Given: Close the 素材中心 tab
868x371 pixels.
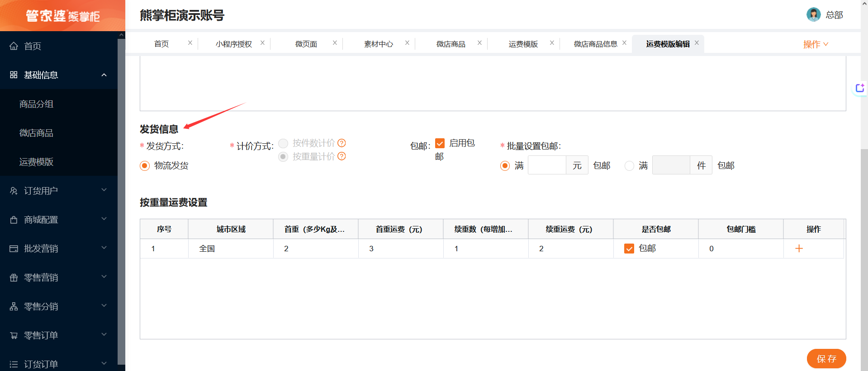Looking at the screenshot, I should click(x=407, y=42).
